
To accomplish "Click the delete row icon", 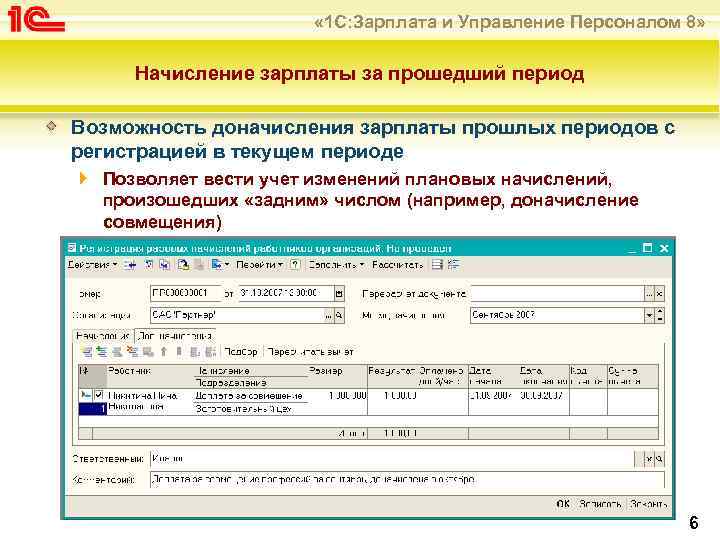I will point(132,352).
